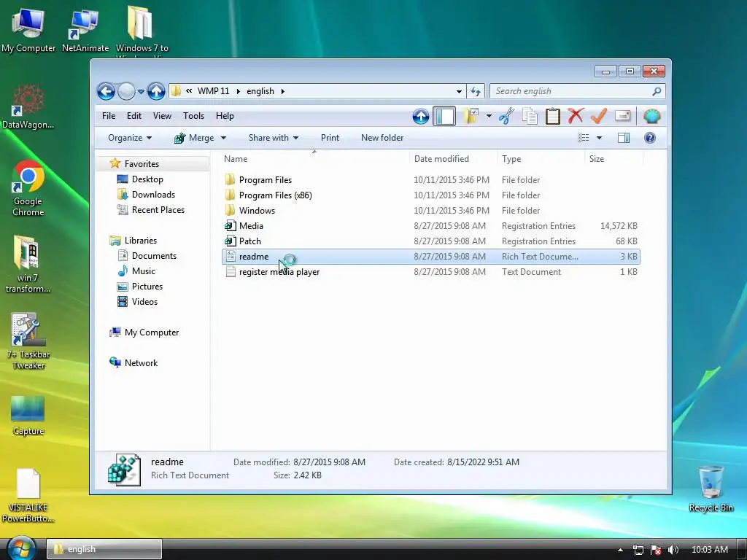
Task: Open the Edit menu
Action: click(134, 116)
